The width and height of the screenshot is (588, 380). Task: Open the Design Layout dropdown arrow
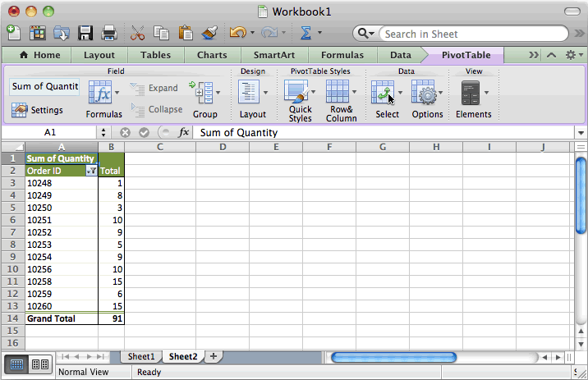tap(265, 92)
